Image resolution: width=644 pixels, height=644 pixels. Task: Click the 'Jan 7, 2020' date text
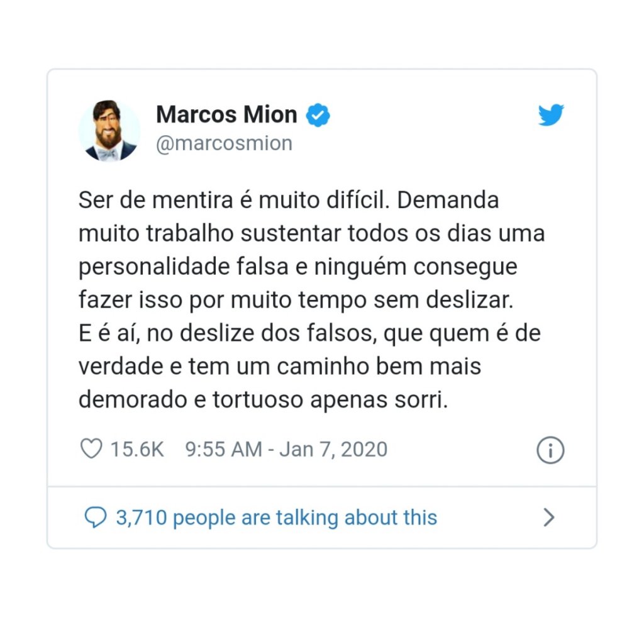point(333,449)
